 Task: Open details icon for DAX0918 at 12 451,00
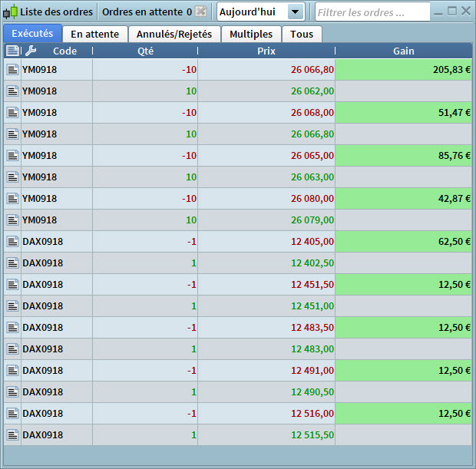(12, 306)
